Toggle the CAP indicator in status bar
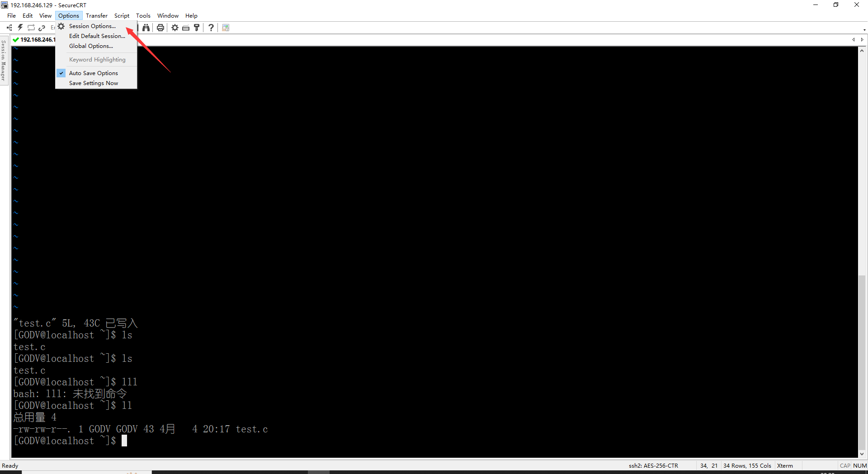This screenshot has height=474, width=868. tap(845, 465)
